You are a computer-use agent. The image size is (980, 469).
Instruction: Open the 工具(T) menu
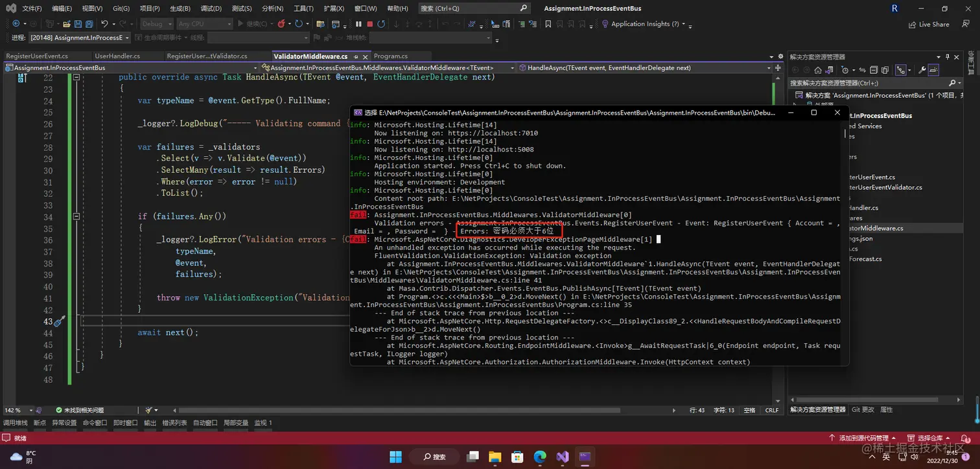pyautogui.click(x=303, y=8)
